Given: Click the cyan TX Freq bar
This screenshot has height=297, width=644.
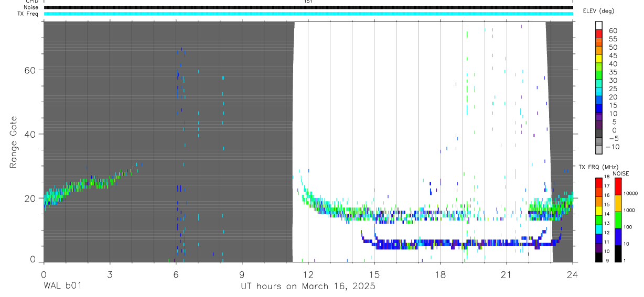Looking at the screenshot, I should [308, 14].
